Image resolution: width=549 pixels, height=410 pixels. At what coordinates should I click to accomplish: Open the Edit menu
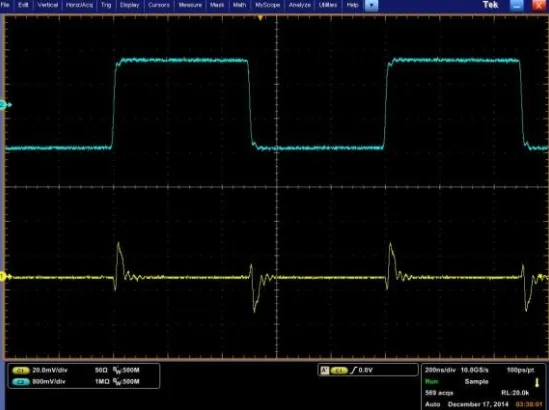pos(23,5)
